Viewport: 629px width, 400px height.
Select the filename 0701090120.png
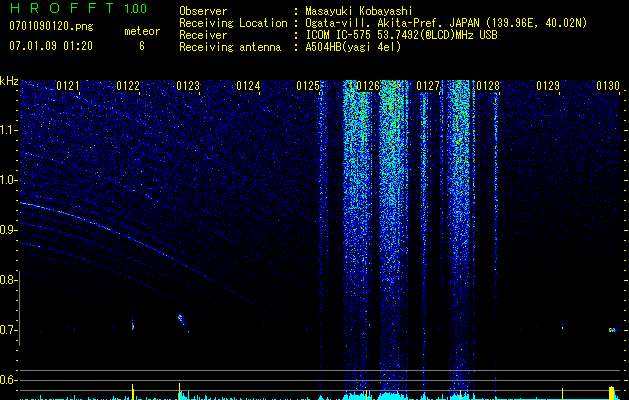[51, 27]
